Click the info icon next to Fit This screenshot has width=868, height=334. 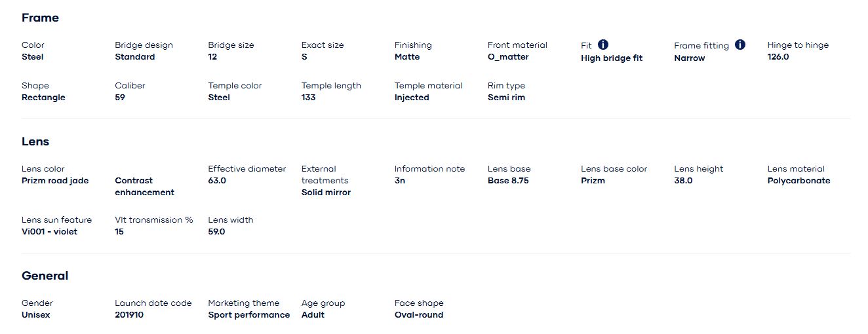603,45
